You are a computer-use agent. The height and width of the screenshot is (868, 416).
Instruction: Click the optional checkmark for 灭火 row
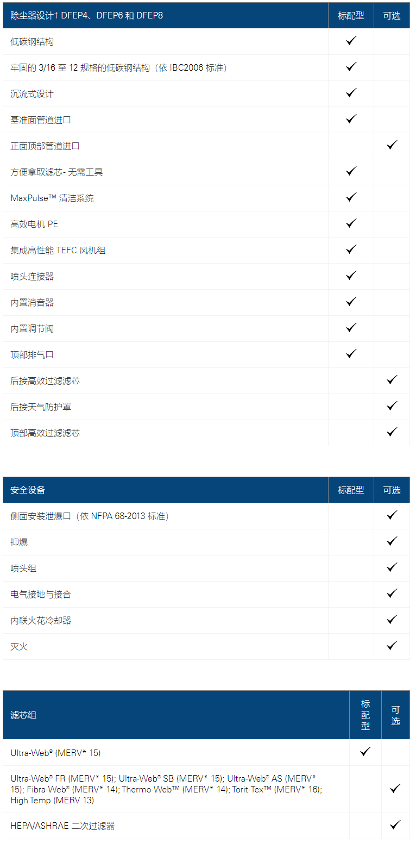(392, 646)
